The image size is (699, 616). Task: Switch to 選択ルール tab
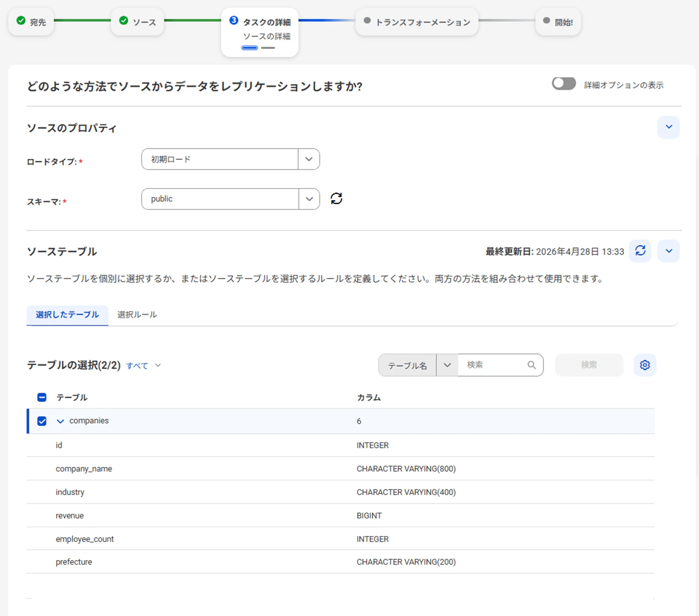(137, 315)
